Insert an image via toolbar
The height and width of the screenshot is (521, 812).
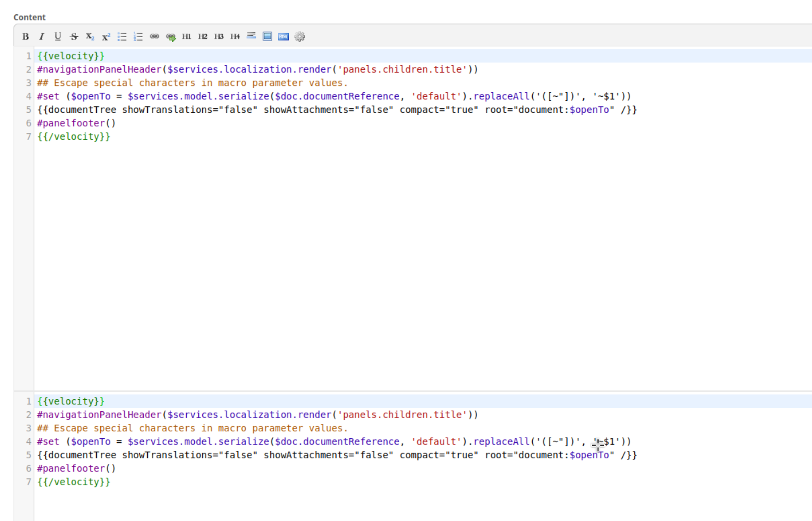(267, 37)
